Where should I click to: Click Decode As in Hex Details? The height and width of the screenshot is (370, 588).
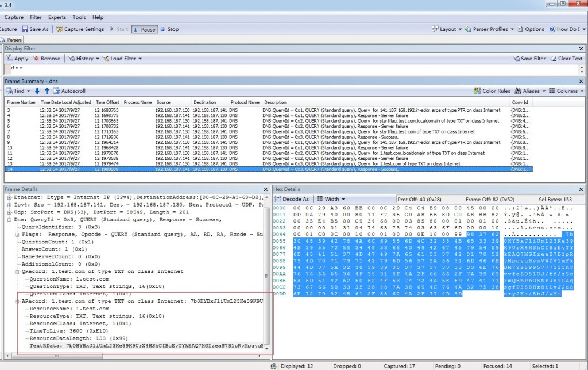click(292, 199)
